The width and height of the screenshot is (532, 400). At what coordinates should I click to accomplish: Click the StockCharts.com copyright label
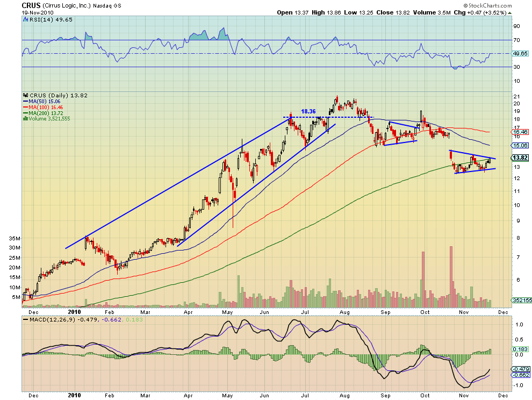(x=487, y=5)
